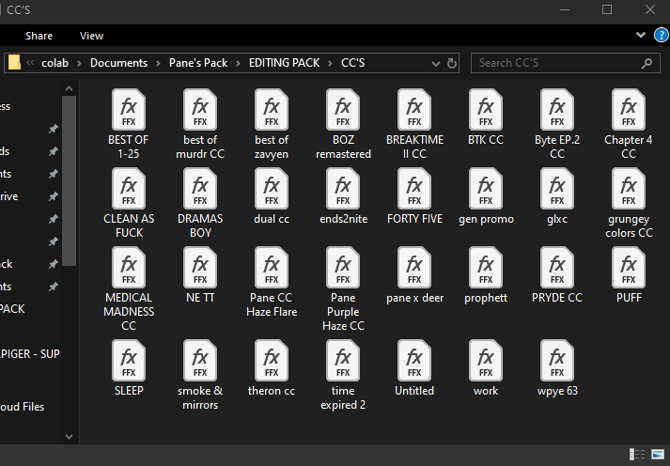Select the Pane Purple Haze CC file
The height and width of the screenshot is (466, 670).
[343, 289]
